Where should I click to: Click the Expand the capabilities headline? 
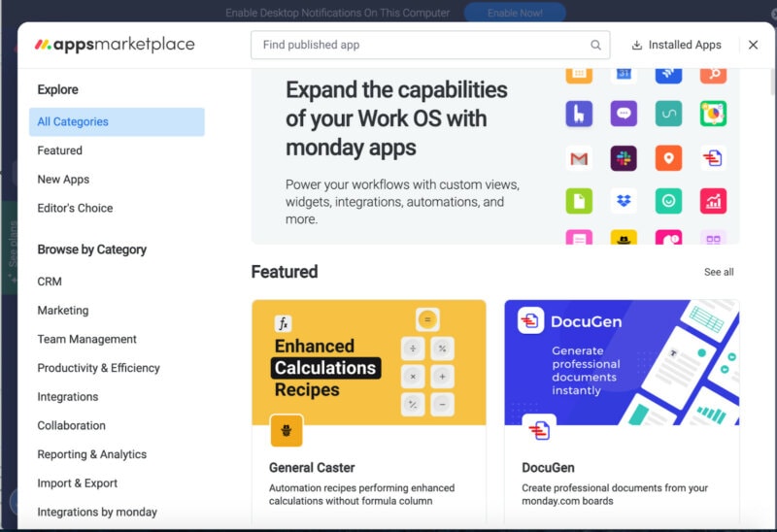pyautogui.click(x=396, y=118)
